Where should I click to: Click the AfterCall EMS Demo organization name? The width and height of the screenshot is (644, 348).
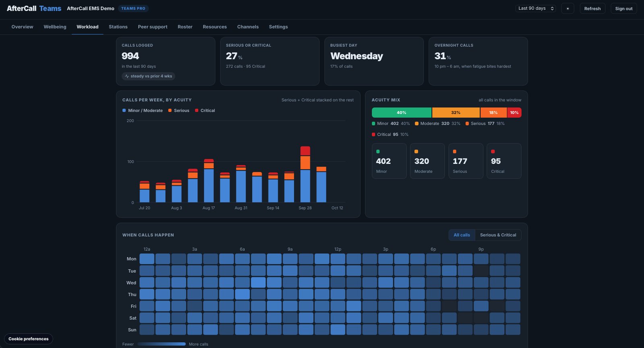tap(91, 8)
